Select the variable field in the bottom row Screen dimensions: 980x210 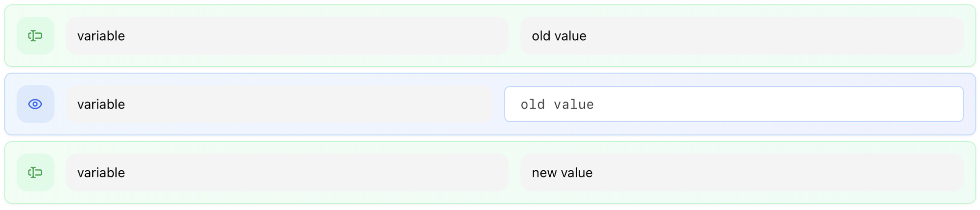(x=287, y=173)
